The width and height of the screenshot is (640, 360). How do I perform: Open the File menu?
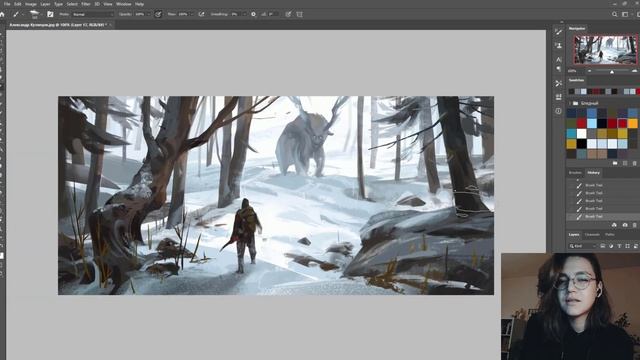pos(7,4)
